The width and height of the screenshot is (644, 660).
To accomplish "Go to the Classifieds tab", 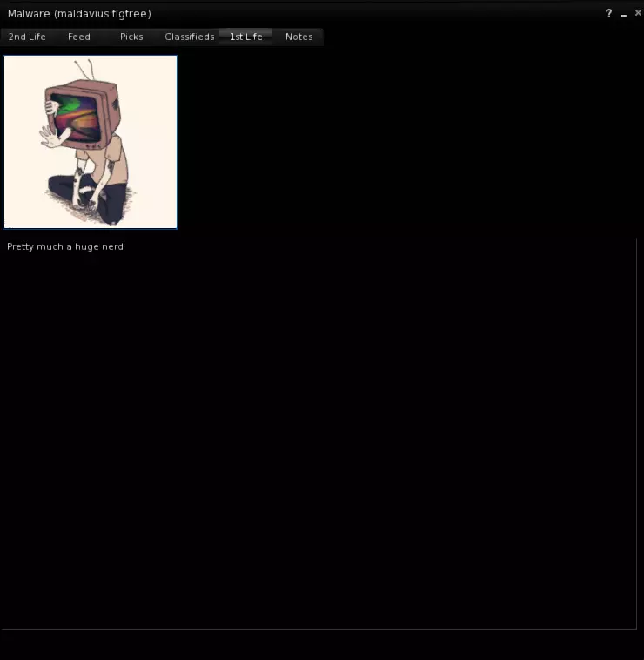I will click(x=190, y=37).
